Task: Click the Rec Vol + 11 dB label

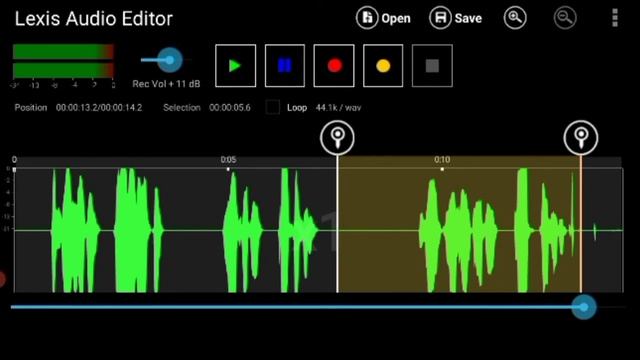Action: (166, 84)
